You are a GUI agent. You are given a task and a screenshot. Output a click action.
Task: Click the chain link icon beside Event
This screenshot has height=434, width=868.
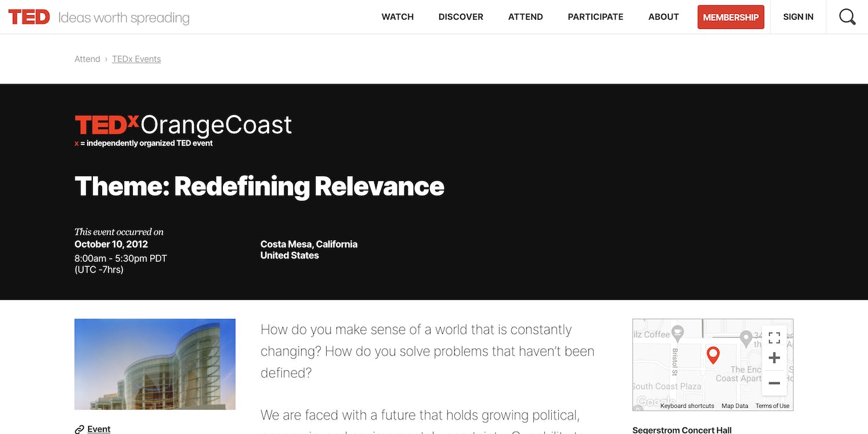point(79,429)
